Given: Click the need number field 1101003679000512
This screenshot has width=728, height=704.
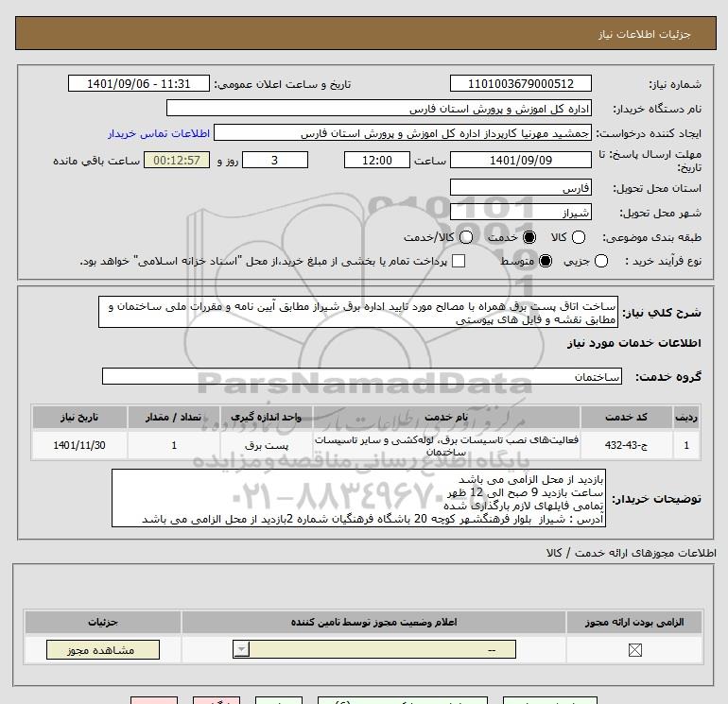Looking at the screenshot, I should point(520,83).
